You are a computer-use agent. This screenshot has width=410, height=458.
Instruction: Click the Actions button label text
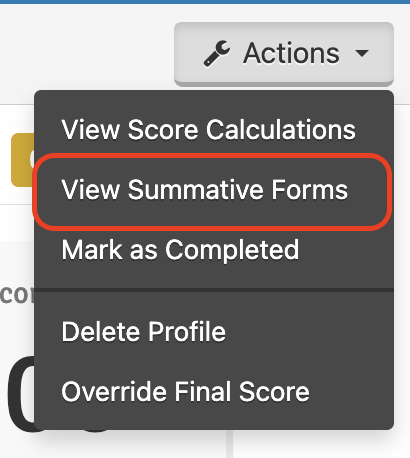click(x=291, y=53)
